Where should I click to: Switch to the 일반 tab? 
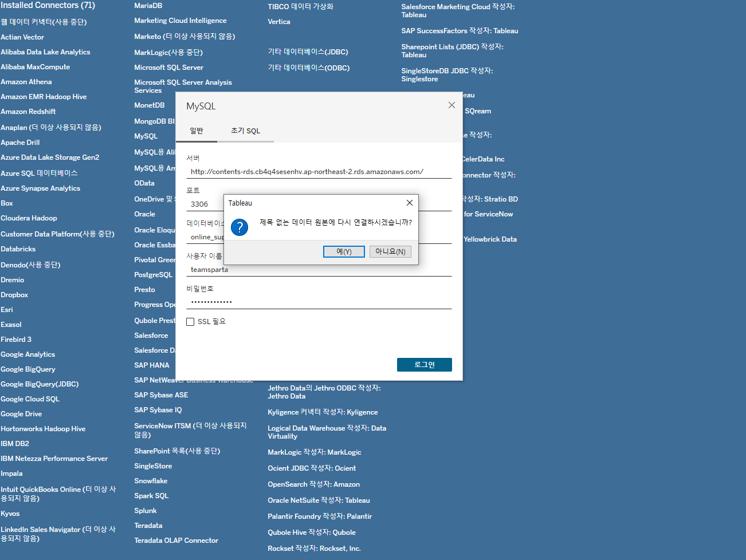[x=197, y=131]
